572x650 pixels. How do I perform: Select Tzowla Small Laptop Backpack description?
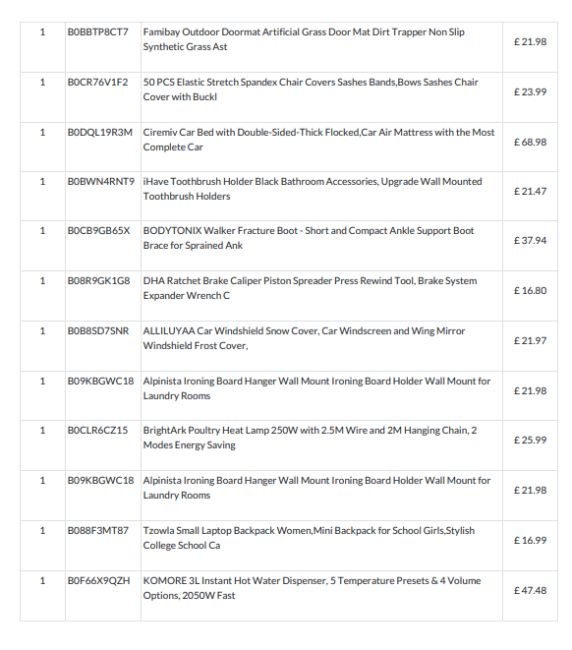[x=308, y=538]
